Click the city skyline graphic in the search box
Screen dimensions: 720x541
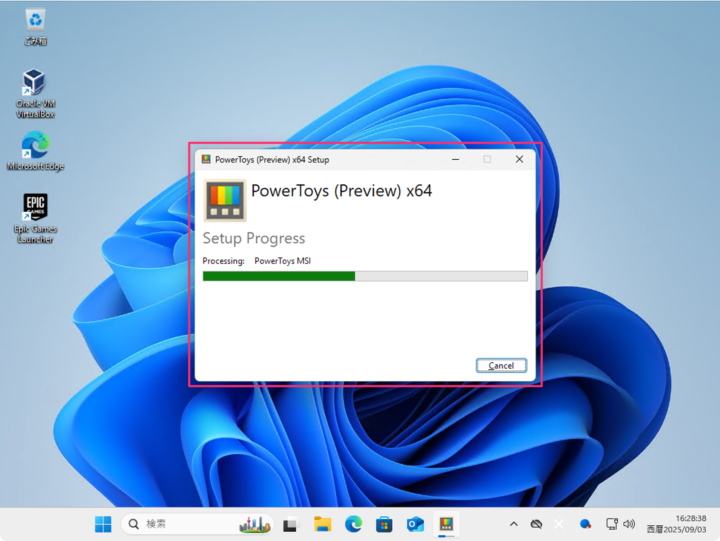(255, 524)
